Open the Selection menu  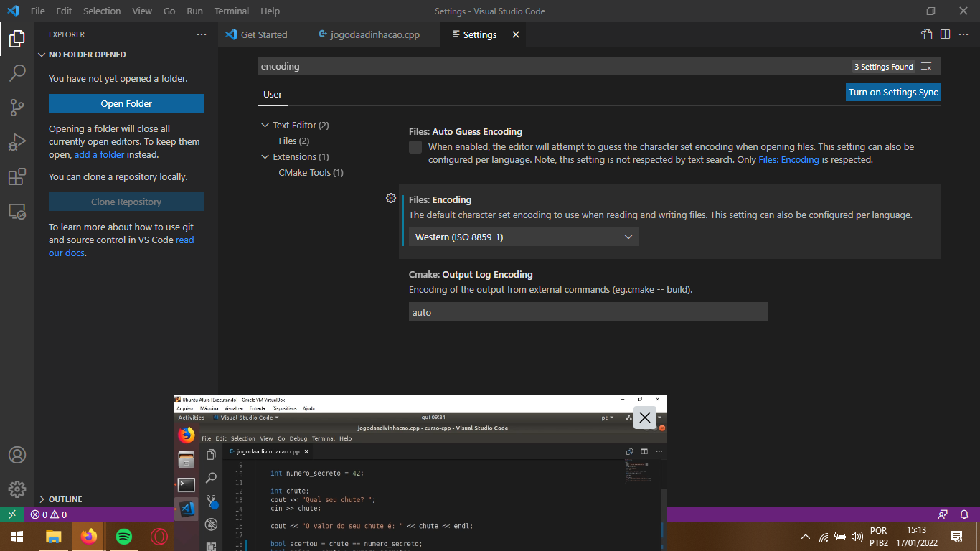click(102, 11)
